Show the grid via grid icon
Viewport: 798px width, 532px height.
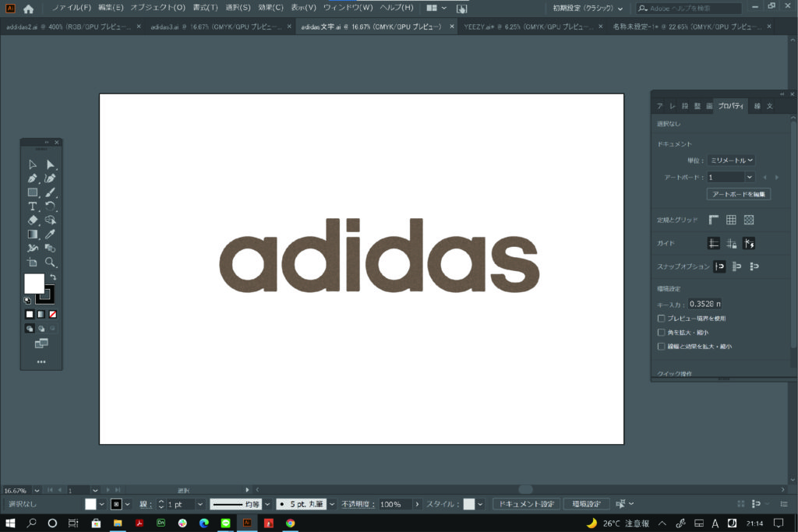[x=731, y=220]
